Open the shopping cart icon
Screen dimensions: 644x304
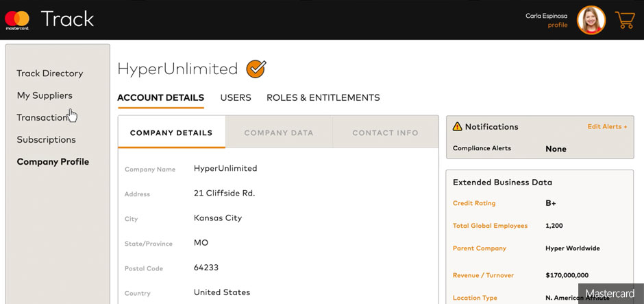point(624,20)
